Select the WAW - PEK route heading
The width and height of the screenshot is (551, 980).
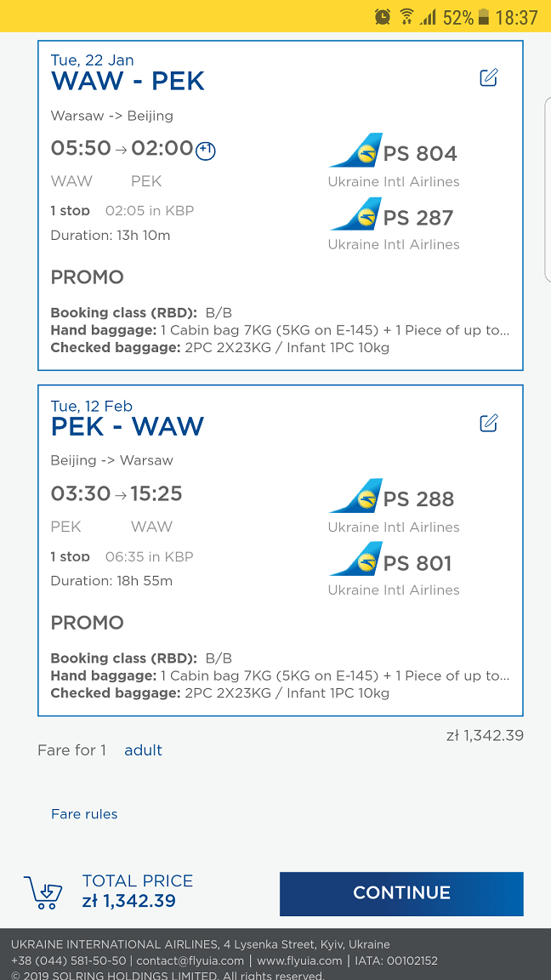pos(128,82)
